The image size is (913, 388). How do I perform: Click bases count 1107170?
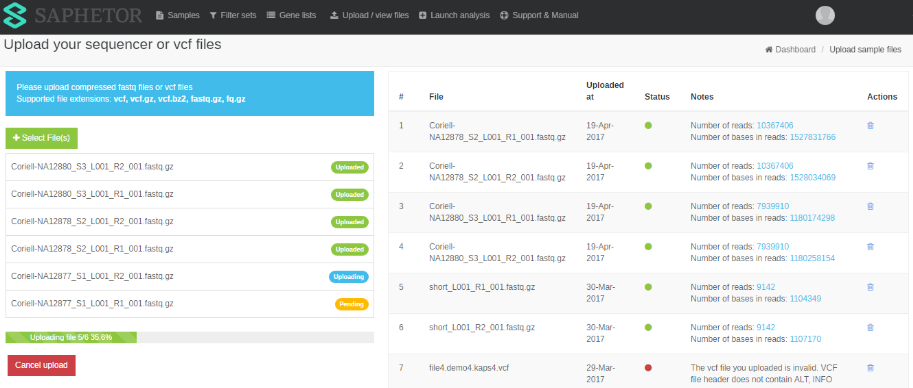pyautogui.click(x=805, y=339)
